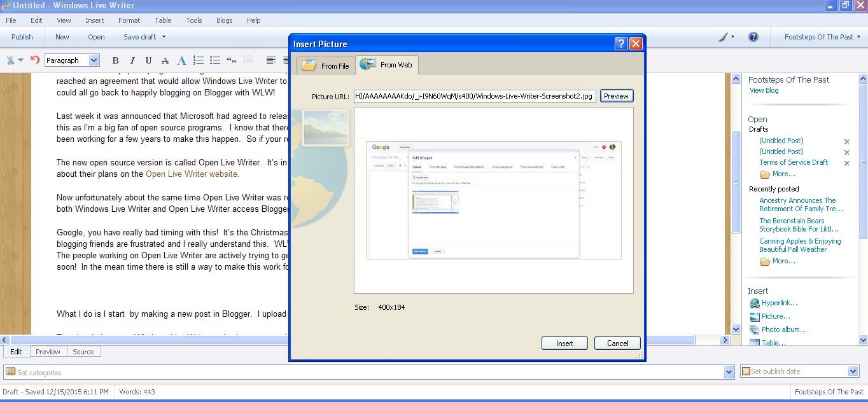Open folder icon under Recently posted list
The width and height of the screenshot is (868, 402).
[766, 261]
